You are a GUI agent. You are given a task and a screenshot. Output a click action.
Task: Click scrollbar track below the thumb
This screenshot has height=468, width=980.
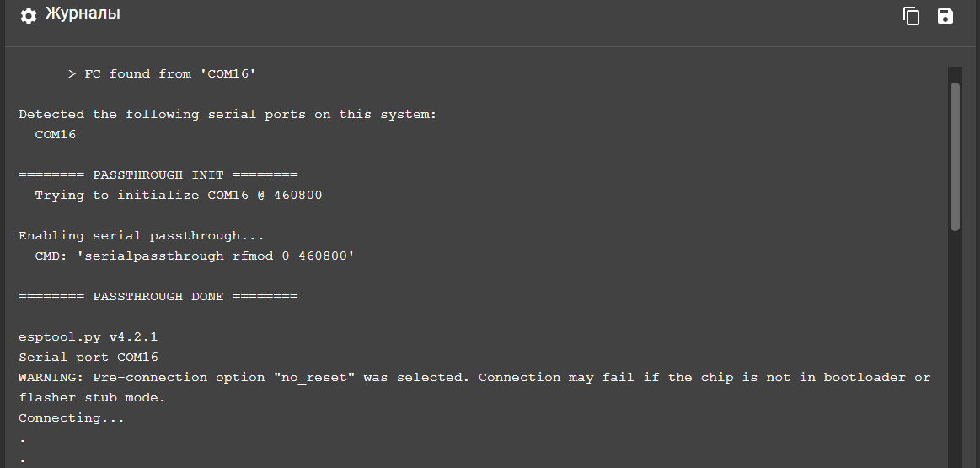click(955, 351)
